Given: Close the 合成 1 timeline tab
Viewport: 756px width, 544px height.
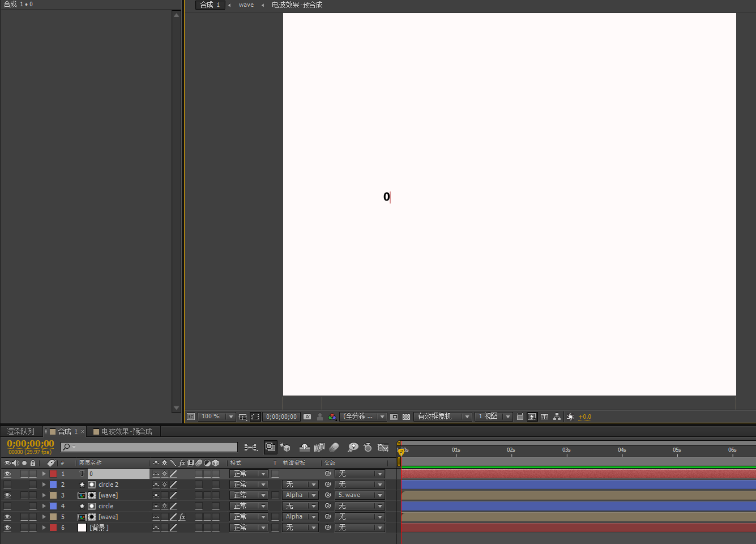Looking at the screenshot, I should (x=83, y=432).
